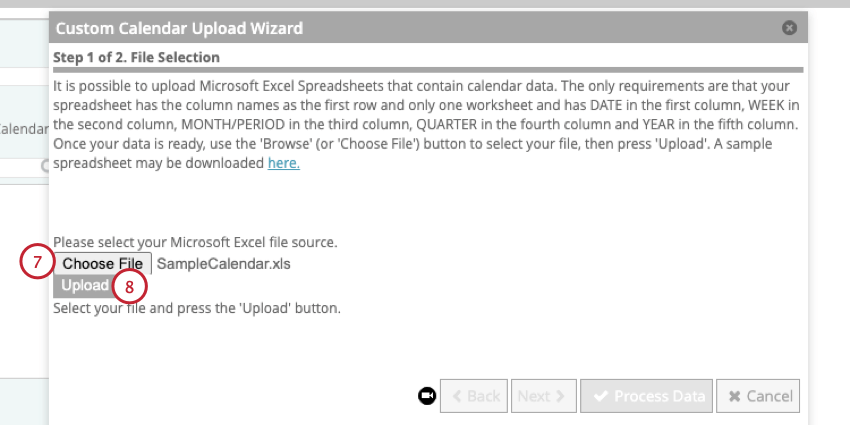Viewport: 850px width, 425px height.
Task: Go to previous step with Back
Action: click(x=474, y=396)
